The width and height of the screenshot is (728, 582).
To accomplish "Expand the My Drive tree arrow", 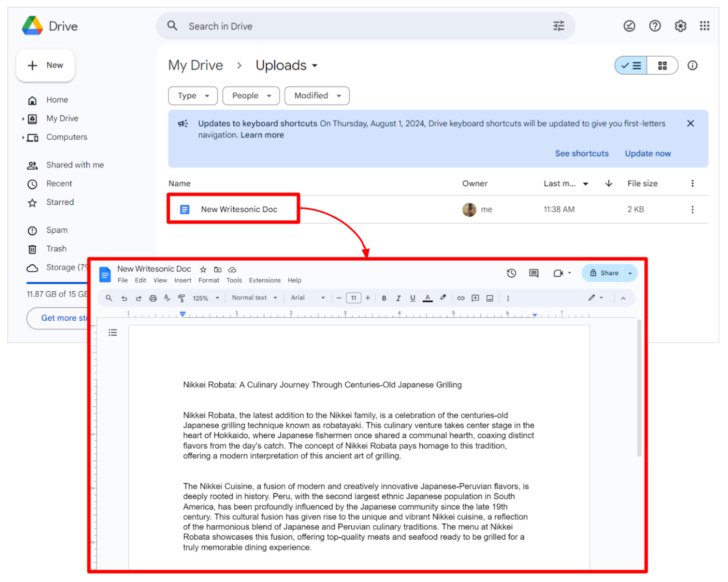I will click(x=23, y=119).
